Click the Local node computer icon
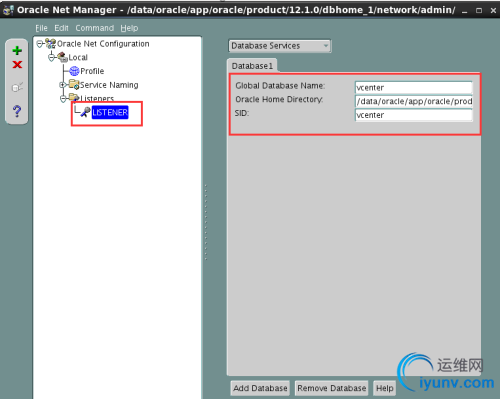This screenshot has height=399, width=500. [x=62, y=57]
